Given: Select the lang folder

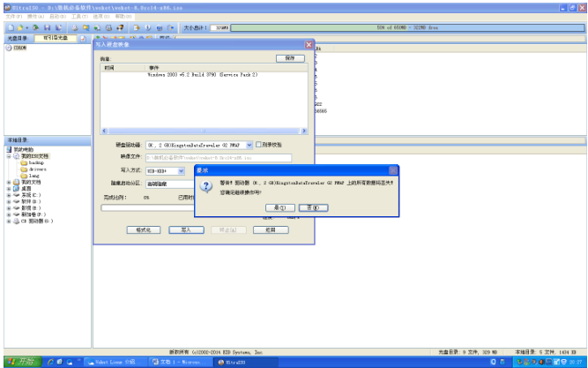Looking at the screenshot, I should pyautogui.click(x=30, y=176).
